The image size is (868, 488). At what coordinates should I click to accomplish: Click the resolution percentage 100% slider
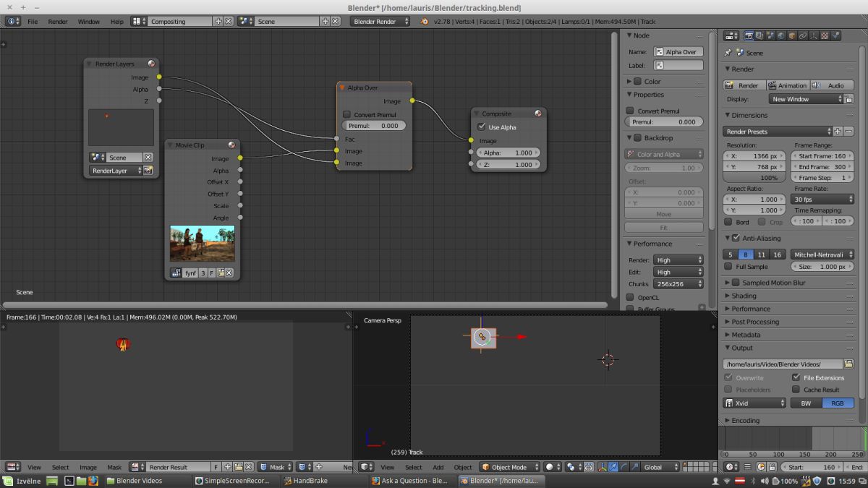[x=754, y=177]
